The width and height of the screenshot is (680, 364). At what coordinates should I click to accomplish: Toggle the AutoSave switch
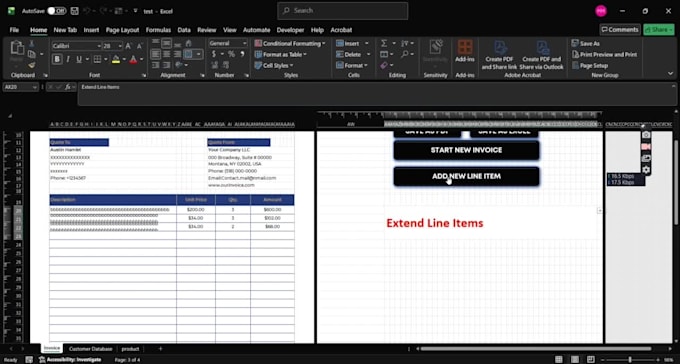tap(56, 11)
